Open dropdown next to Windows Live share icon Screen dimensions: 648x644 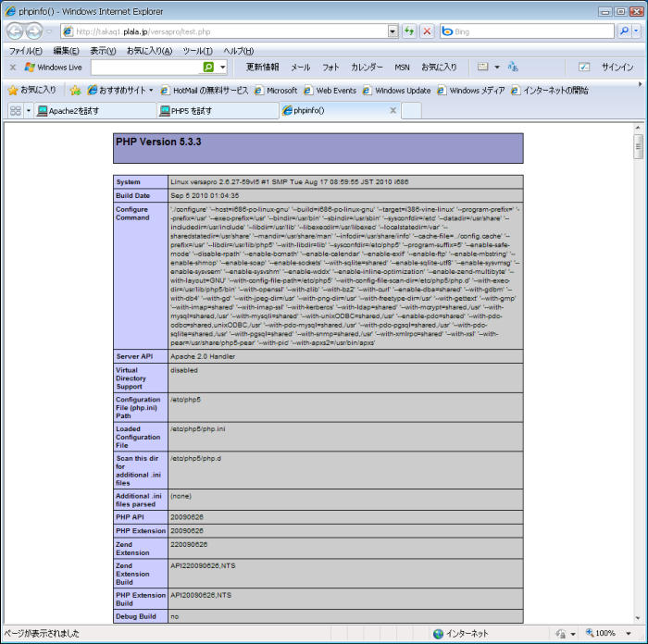[497, 67]
